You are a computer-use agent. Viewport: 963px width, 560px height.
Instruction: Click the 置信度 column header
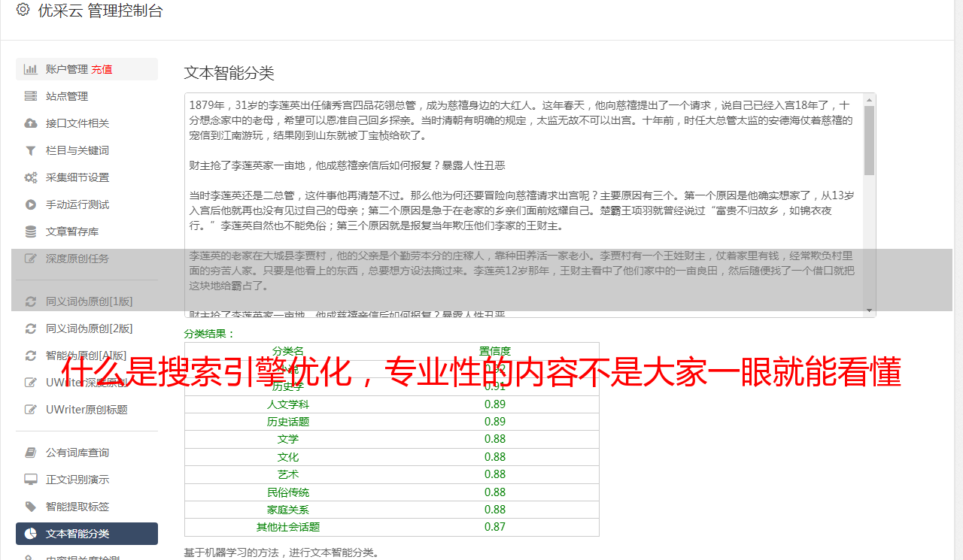[x=495, y=351]
